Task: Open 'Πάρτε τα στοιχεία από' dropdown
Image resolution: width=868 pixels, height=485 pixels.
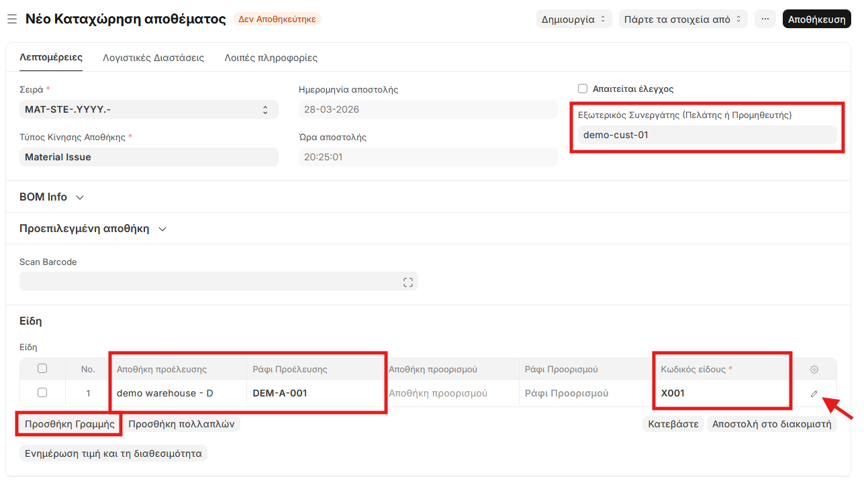Action: (683, 19)
